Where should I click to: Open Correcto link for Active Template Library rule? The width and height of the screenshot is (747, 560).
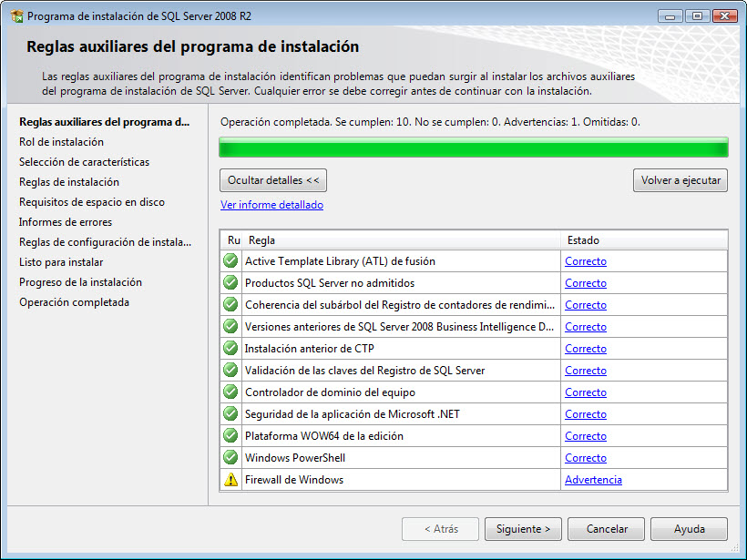coord(586,261)
